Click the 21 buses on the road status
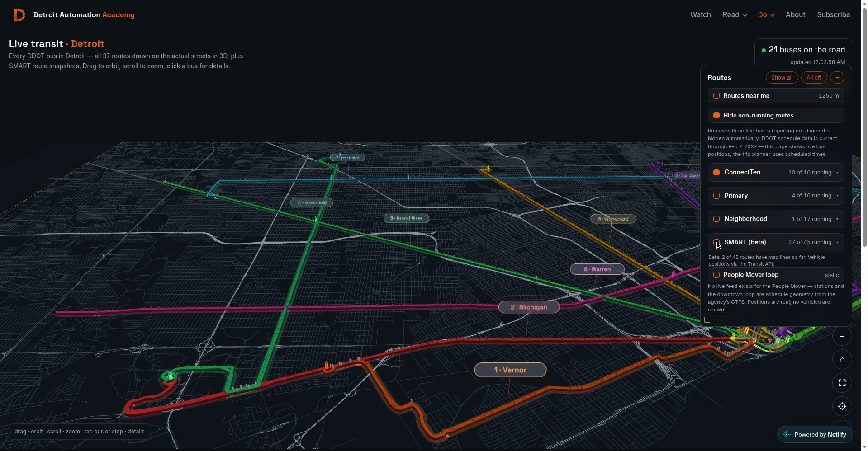Viewport: 868px width, 451px height. pos(803,50)
